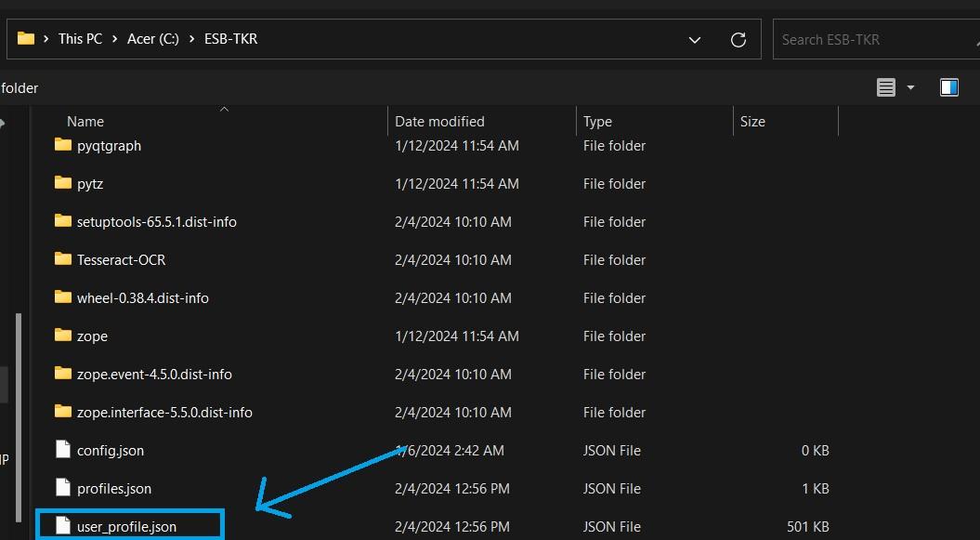Click the navigation pane vertical scrollbar

19,417
